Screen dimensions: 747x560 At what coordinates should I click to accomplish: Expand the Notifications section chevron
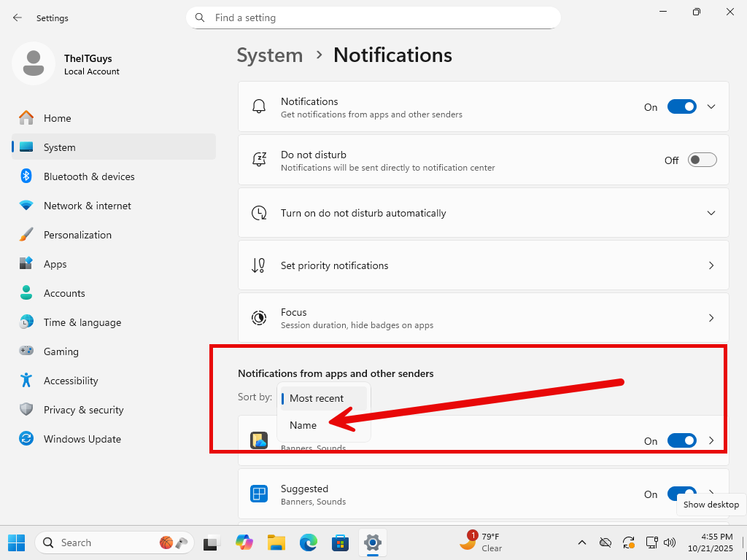[711, 107]
